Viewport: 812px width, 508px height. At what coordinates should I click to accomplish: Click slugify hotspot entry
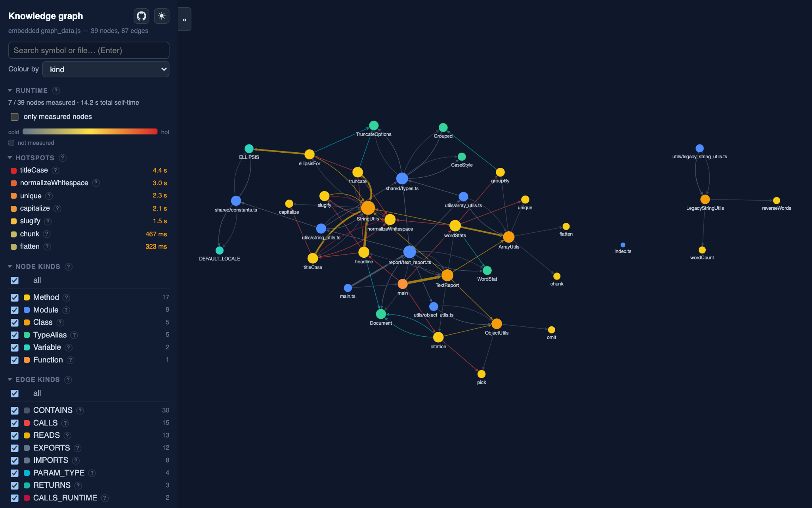tap(30, 221)
